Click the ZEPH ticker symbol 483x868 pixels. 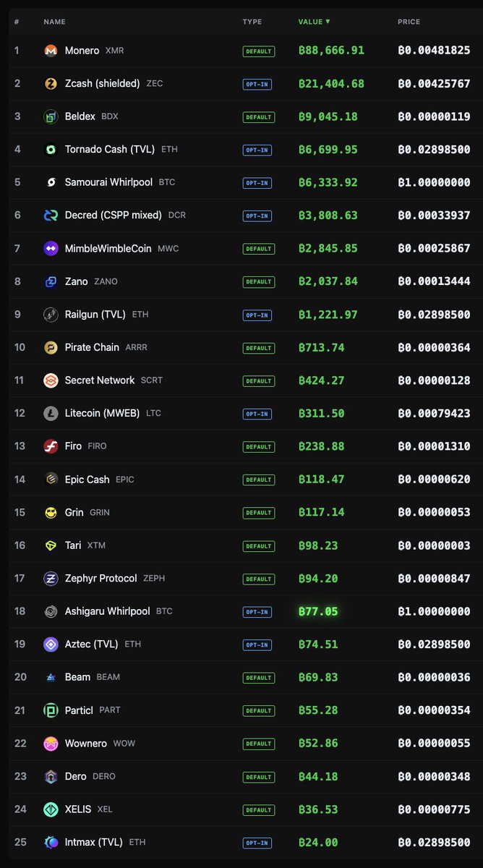(154, 579)
